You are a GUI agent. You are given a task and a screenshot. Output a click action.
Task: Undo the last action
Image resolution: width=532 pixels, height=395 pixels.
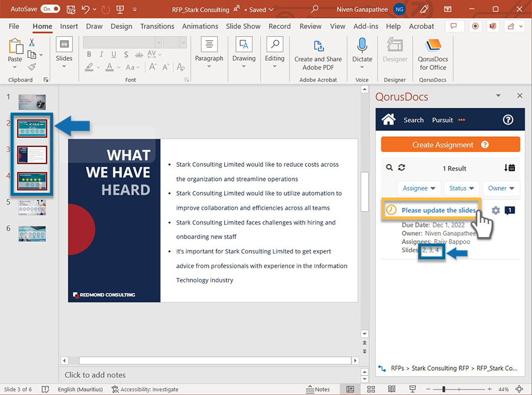point(86,9)
